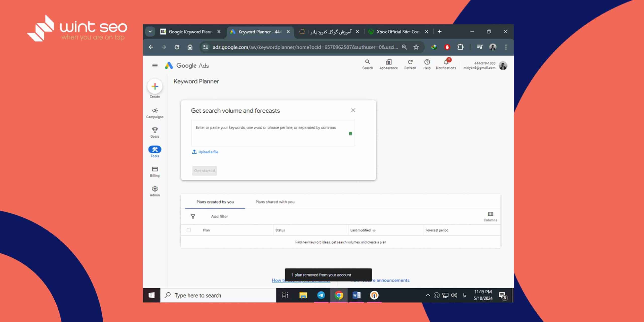Open the site information icon in address bar
Viewport: 644px width, 322px height.
[206, 47]
